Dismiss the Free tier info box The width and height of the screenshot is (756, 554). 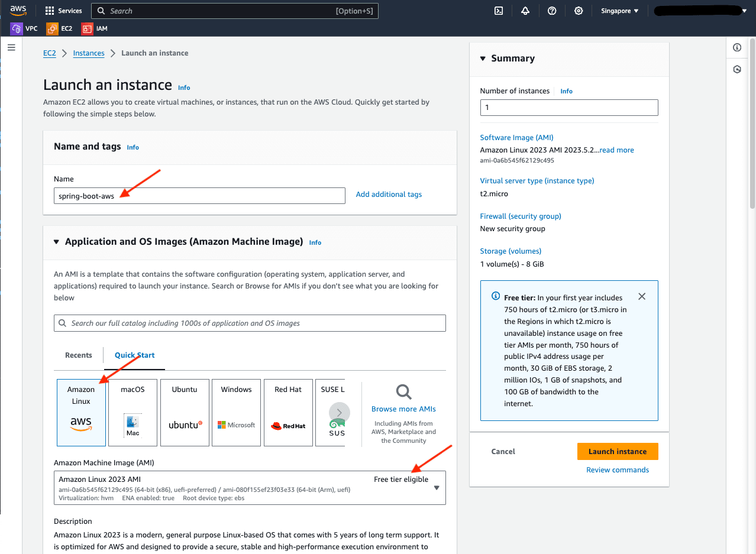[x=642, y=296]
